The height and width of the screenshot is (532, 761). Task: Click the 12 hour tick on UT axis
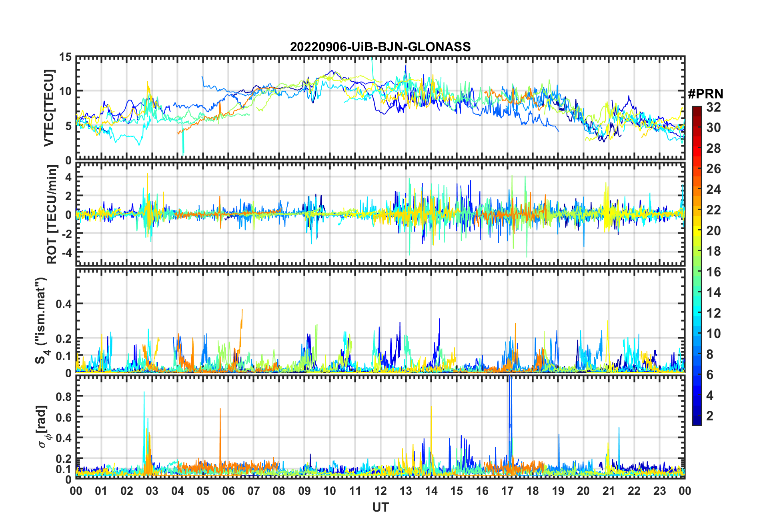pyautogui.click(x=380, y=491)
